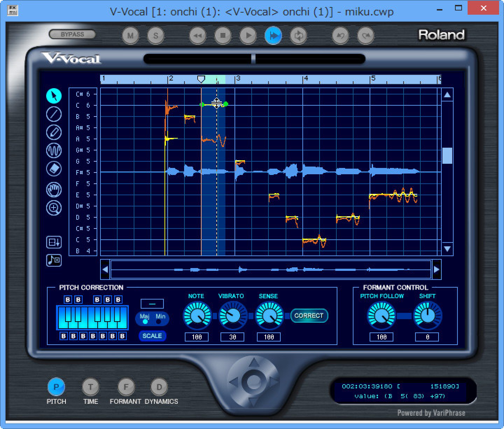Click the NOTE value field showing 100
Image resolution: width=504 pixels, height=429 pixels.
click(197, 337)
